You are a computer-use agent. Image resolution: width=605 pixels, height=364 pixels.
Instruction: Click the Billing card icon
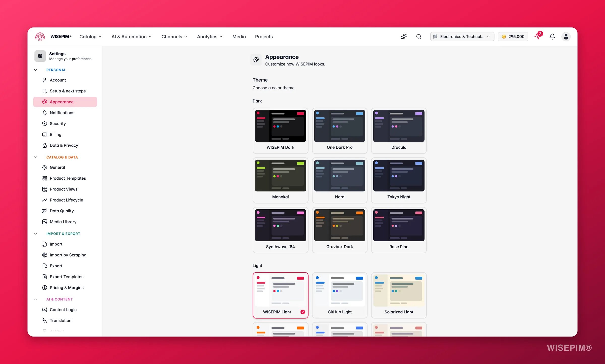tap(45, 135)
